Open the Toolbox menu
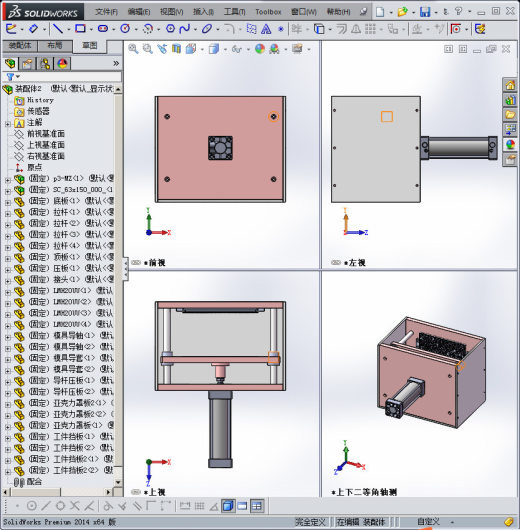Image resolution: width=520 pixels, height=530 pixels. (268, 12)
